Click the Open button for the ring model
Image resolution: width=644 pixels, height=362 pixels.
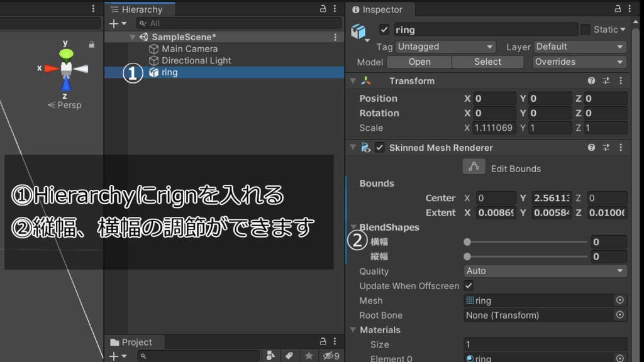click(x=419, y=62)
